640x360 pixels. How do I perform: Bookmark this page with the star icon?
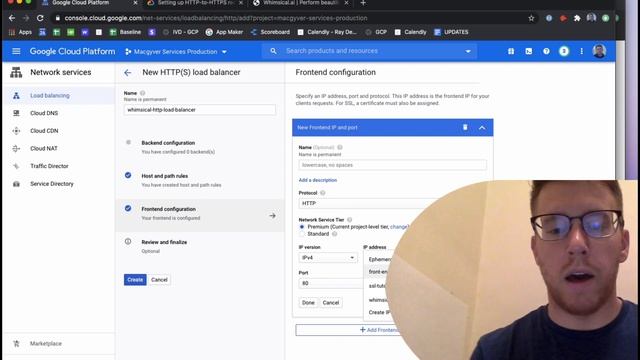pyautogui.click(x=531, y=18)
